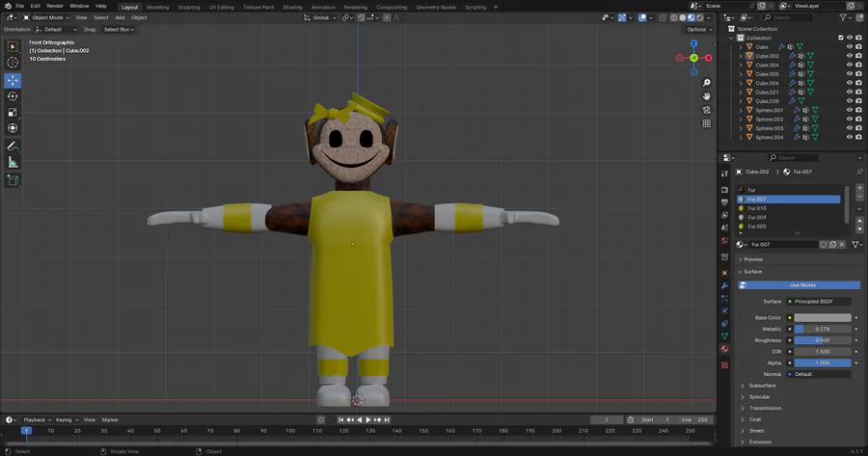Adjust the Metallic slider
The image size is (868, 456).
[x=822, y=329]
